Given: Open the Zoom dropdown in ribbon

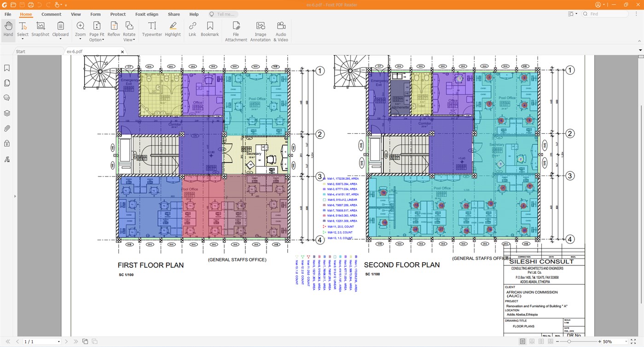Looking at the screenshot, I should [80, 39].
